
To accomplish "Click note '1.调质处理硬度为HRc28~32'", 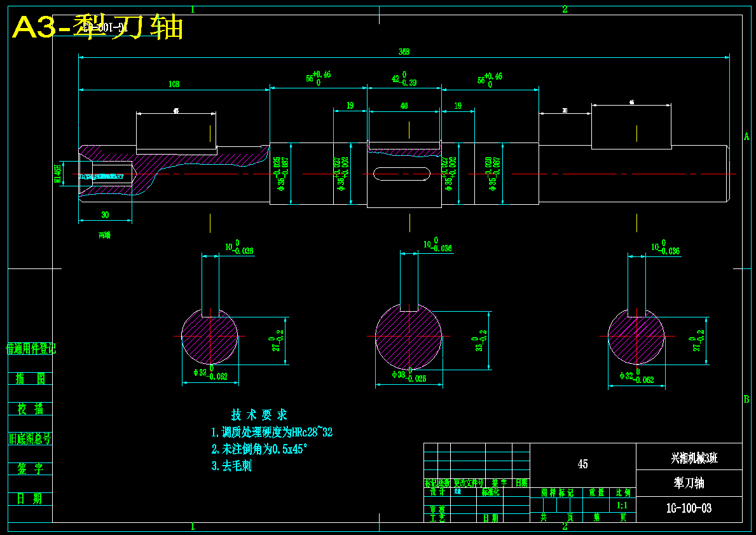I will coord(272,432).
